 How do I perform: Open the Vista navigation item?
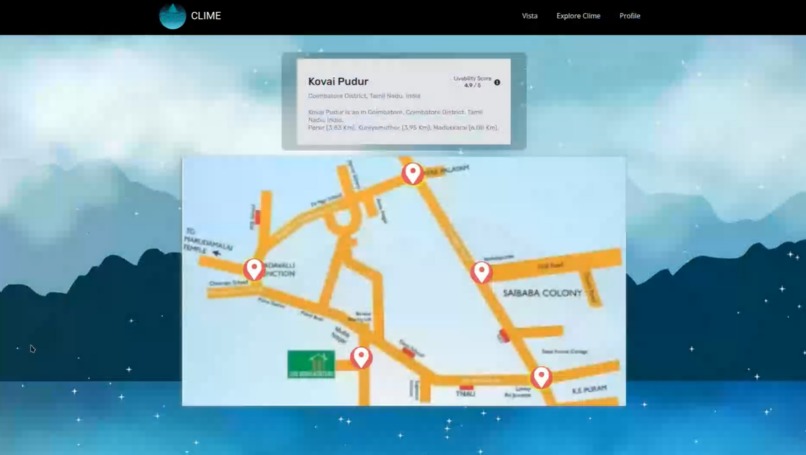coord(529,16)
